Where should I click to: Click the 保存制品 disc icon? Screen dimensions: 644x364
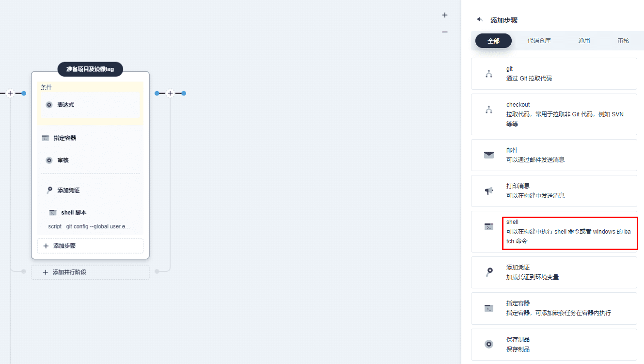[x=489, y=344]
